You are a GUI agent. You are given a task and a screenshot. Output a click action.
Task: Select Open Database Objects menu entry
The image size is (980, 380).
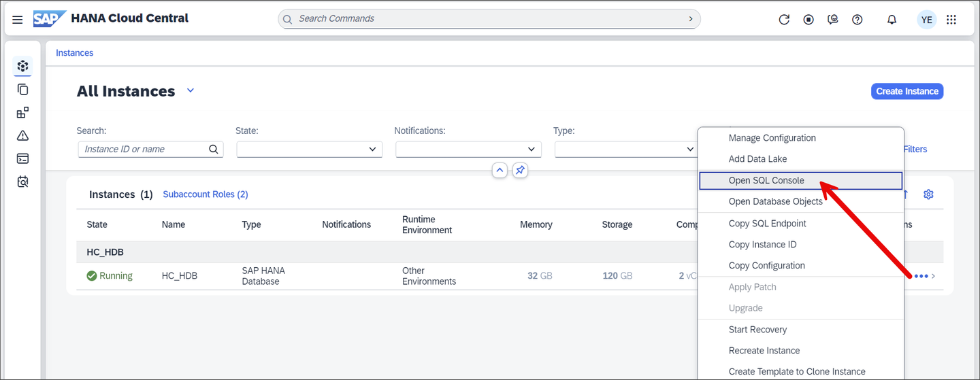coord(801,201)
